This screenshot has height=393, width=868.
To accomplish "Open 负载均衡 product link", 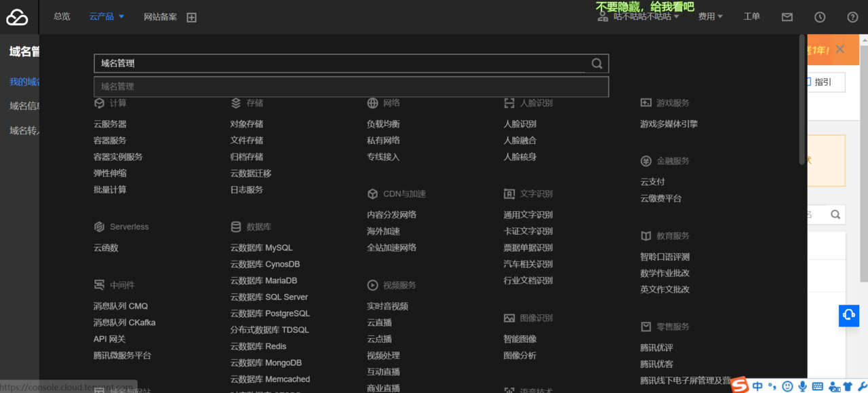I will pos(383,124).
